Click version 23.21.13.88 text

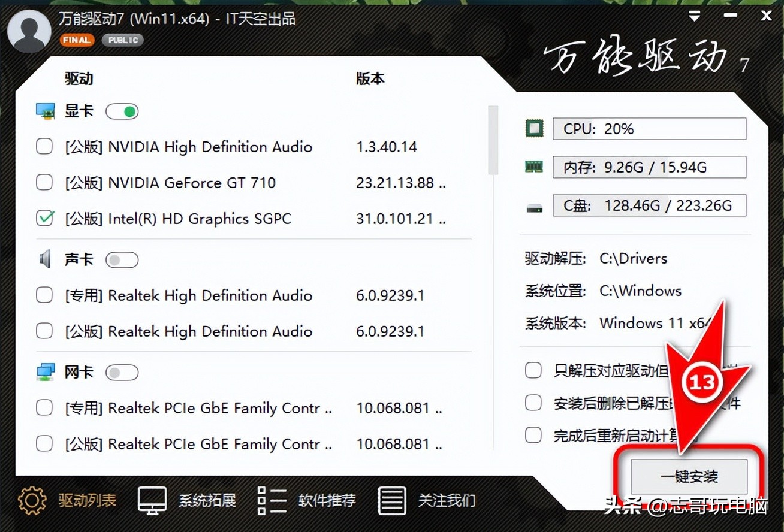coord(401,183)
